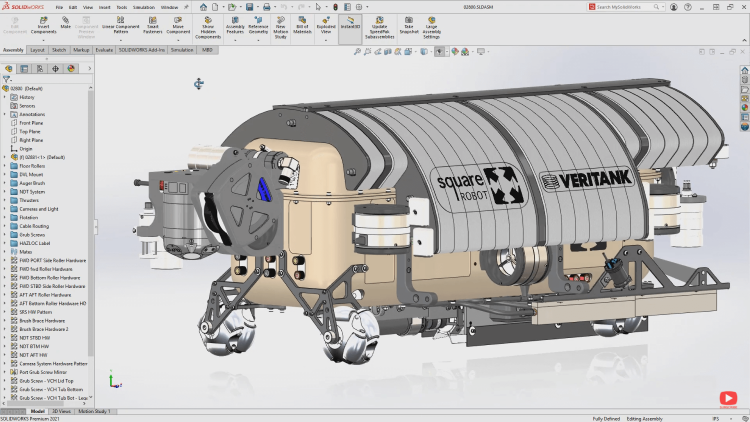This screenshot has width=750, height=422.
Task: Click the feature tree filter field
Action: [x=46, y=79]
